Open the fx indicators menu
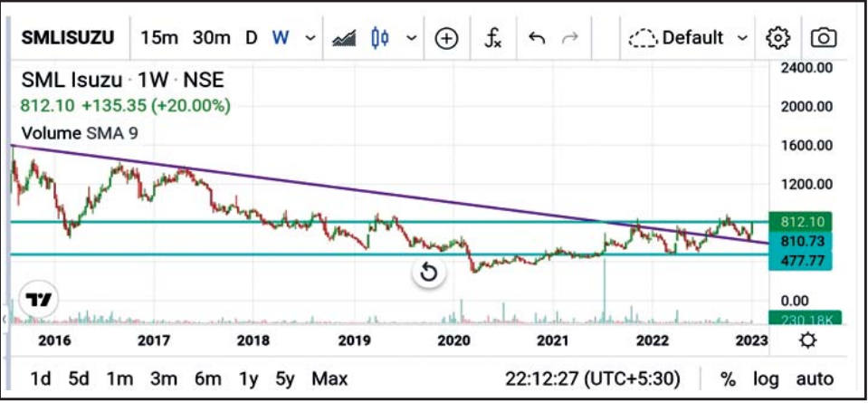Image resolution: width=868 pixels, height=403 pixels. point(492,38)
